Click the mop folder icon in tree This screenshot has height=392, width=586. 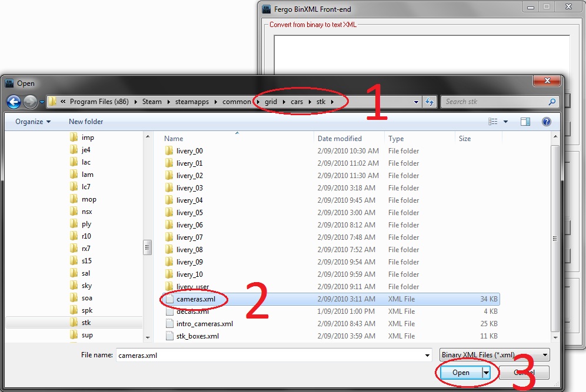pyautogui.click(x=74, y=199)
